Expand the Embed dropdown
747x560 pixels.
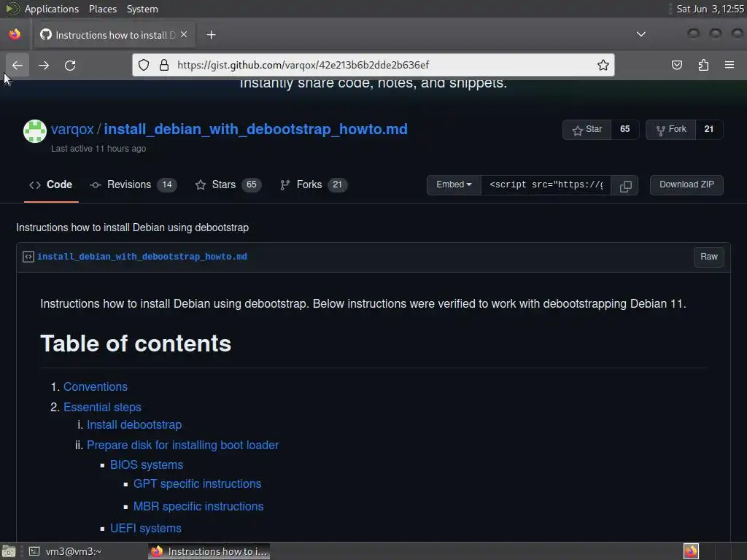pyautogui.click(x=454, y=184)
